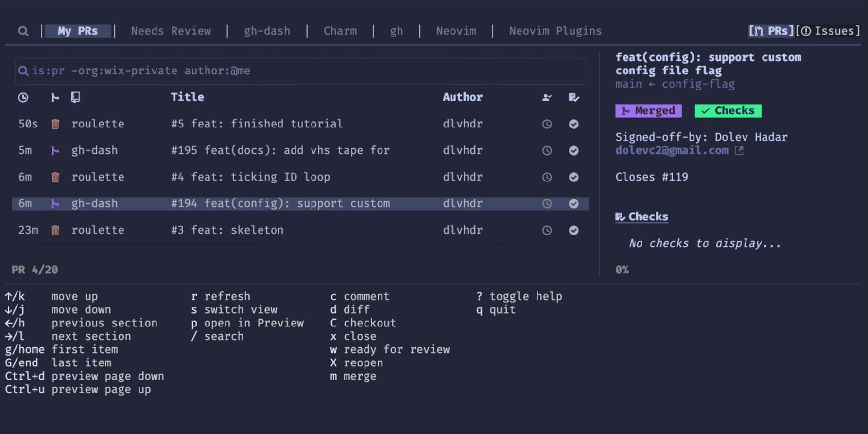Viewport: 868px width, 434px height.
Task: Open the Neovim Plugins tab
Action: pos(555,31)
